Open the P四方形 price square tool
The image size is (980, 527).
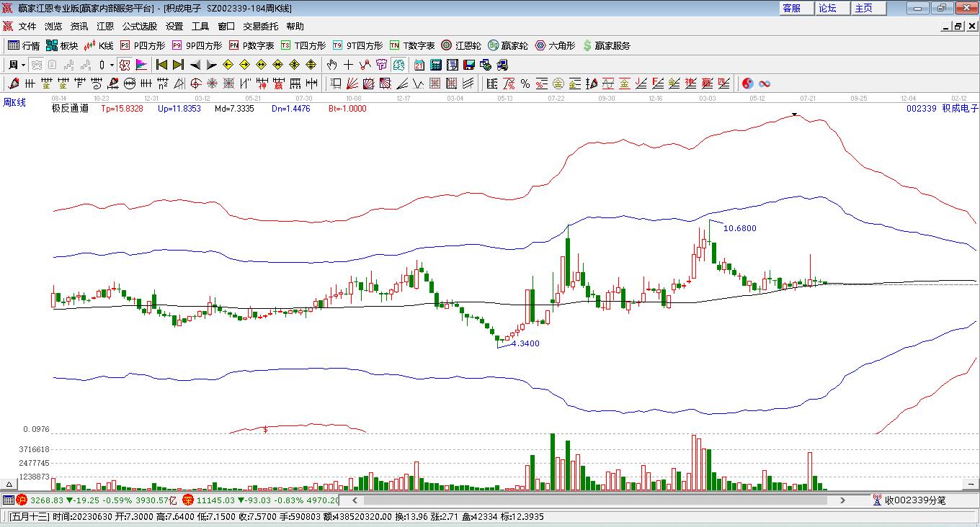[x=142, y=45]
